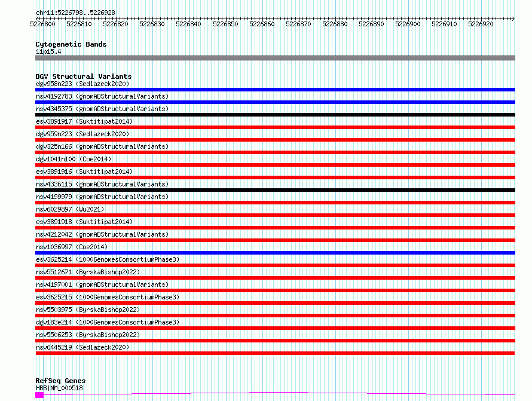532x401 pixels.
Task: Click the black bar under nsv4345375
Action: pos(275,115)
